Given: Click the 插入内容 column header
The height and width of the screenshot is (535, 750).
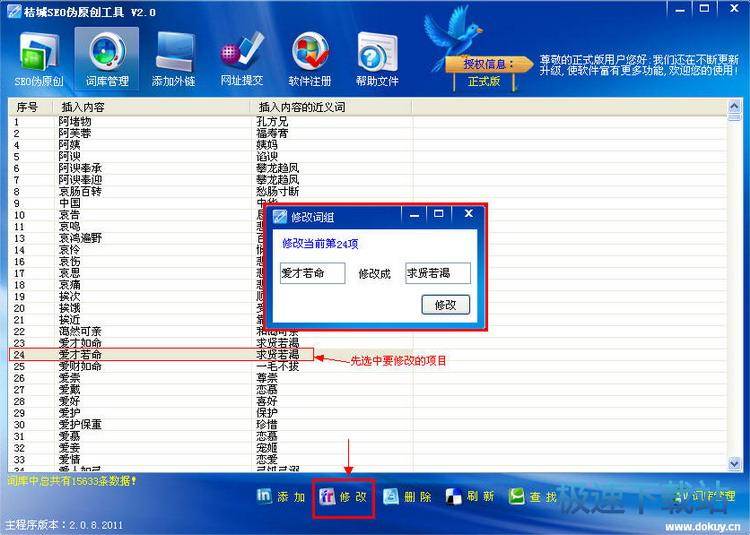Looking at the screenshot, I should (151, 107).
